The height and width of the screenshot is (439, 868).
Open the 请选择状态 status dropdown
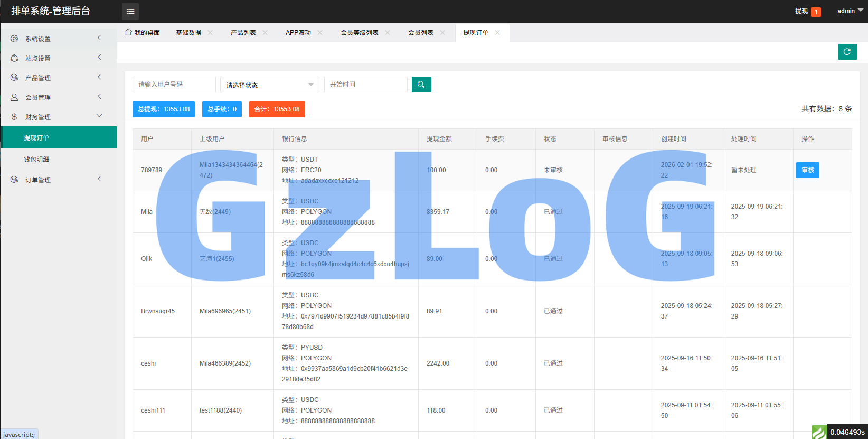(x=269, y=85)
